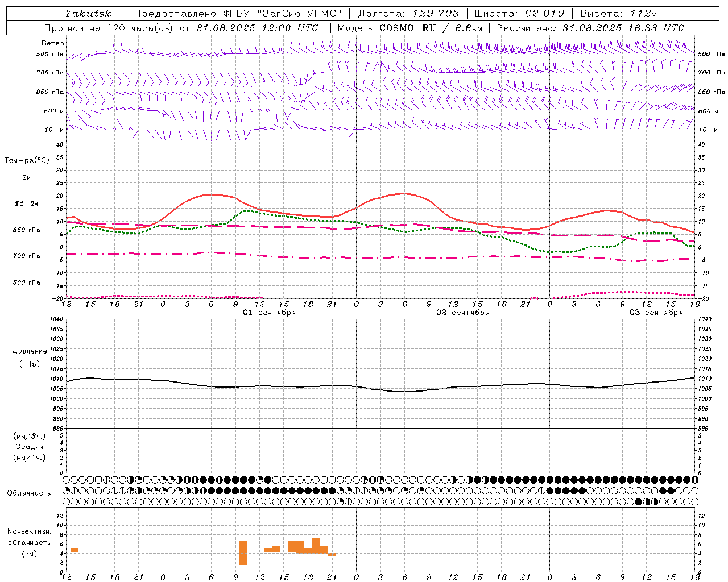Click the '03 сентября' date label
728x582 pixels.
pyautogui.click(x=656, y=313)
